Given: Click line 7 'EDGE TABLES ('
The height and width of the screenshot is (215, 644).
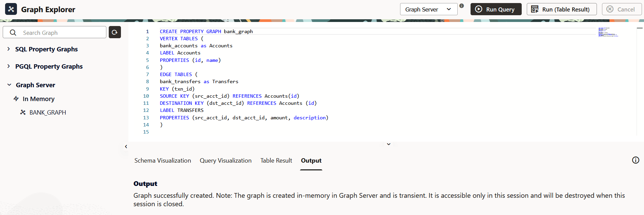Looking at the screenshot, I should click(179, 74).
